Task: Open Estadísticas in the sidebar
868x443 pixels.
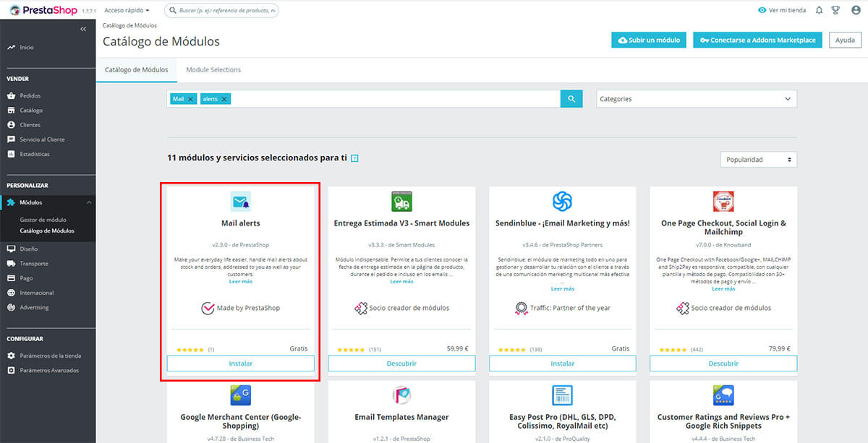Action: click(x=35, y=154)
